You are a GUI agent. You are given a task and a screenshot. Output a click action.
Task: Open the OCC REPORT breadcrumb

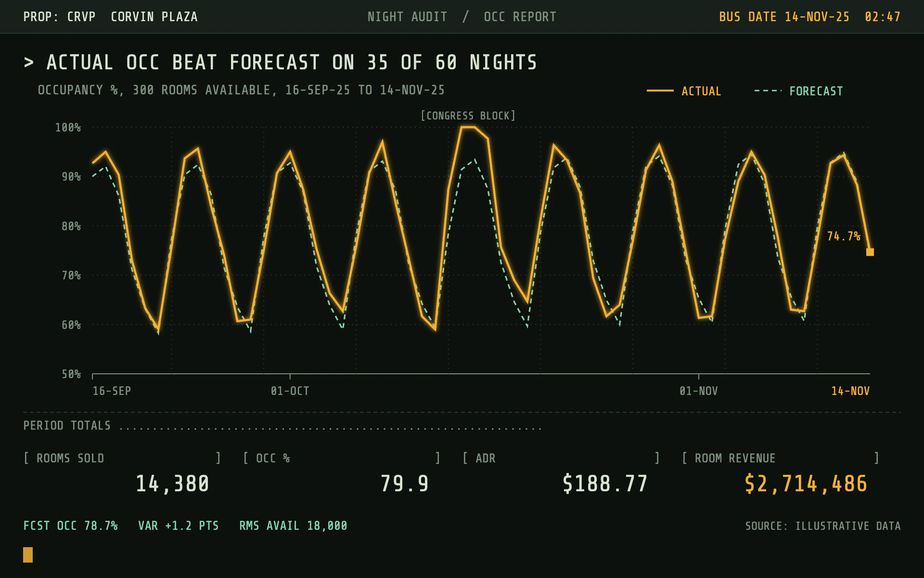[520, 17]
